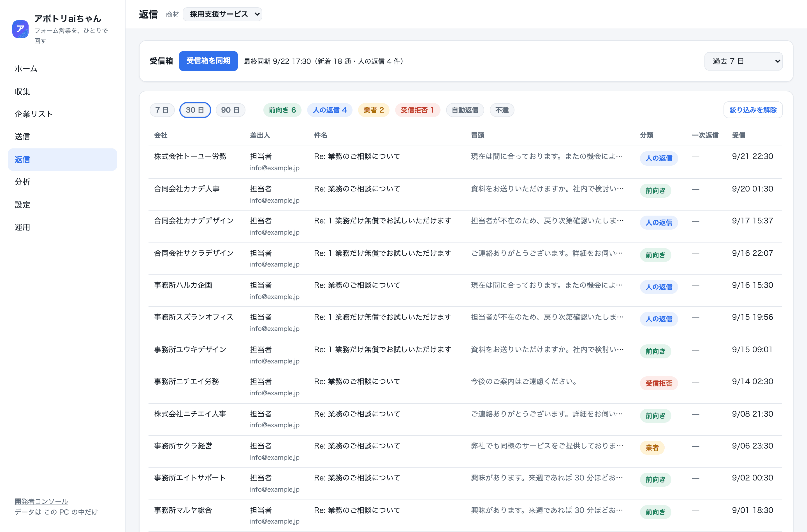
Task: Open the 開発者コンソール link
Action: [41, 501]
